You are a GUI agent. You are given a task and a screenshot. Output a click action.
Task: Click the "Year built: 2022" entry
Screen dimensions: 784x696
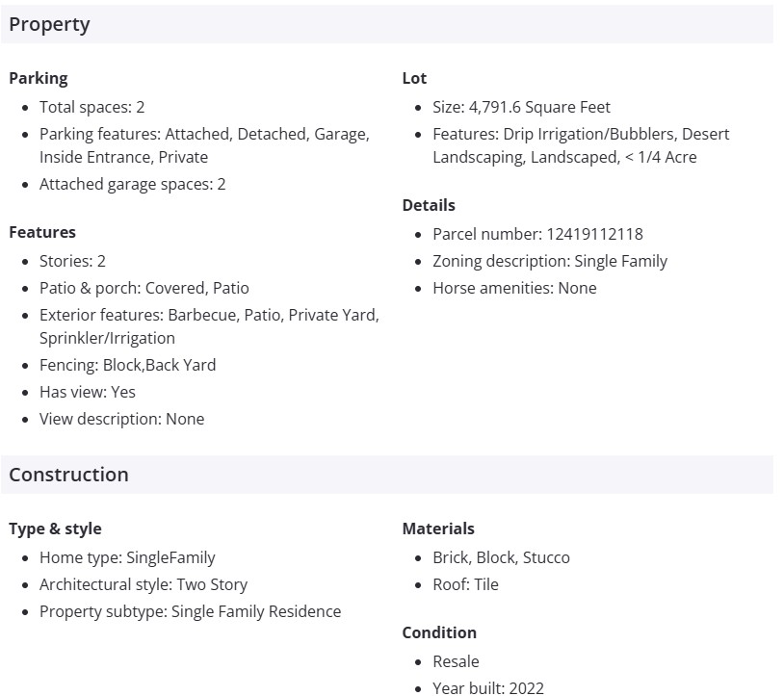[487, 688]
